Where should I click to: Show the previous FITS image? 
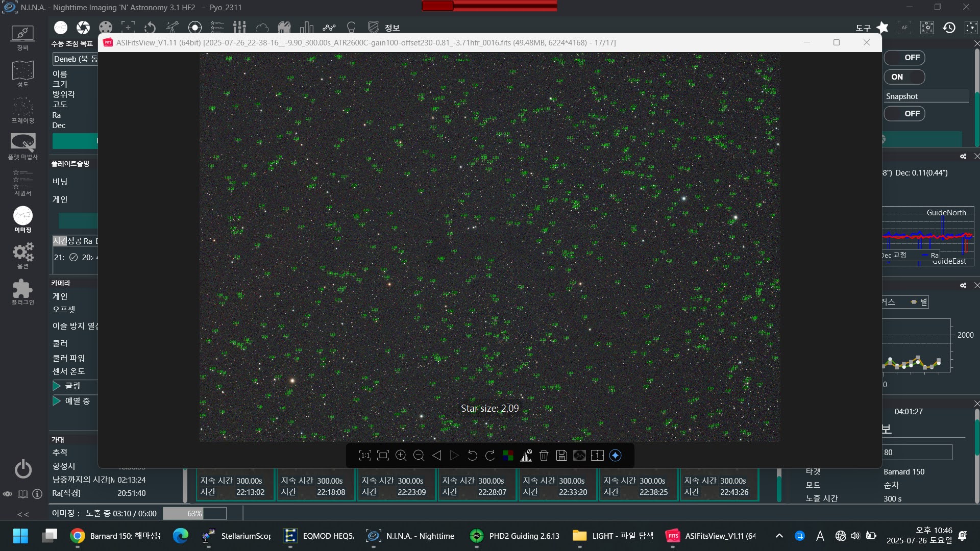tap(437, 456)
